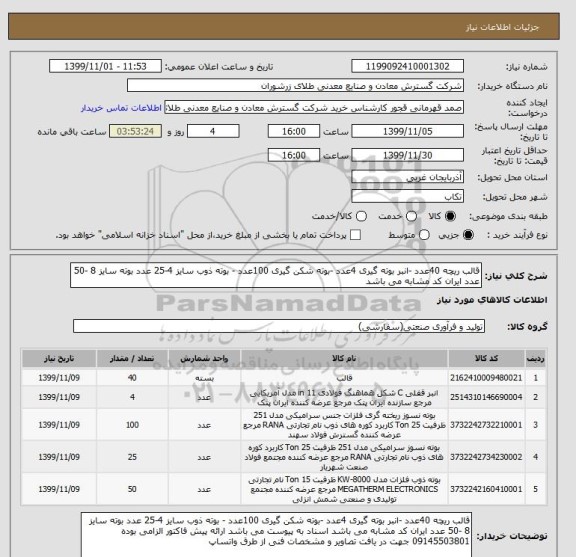Click the remaining days field showing 4
Viewport: 576px width, 557px height.
[213, 131]
